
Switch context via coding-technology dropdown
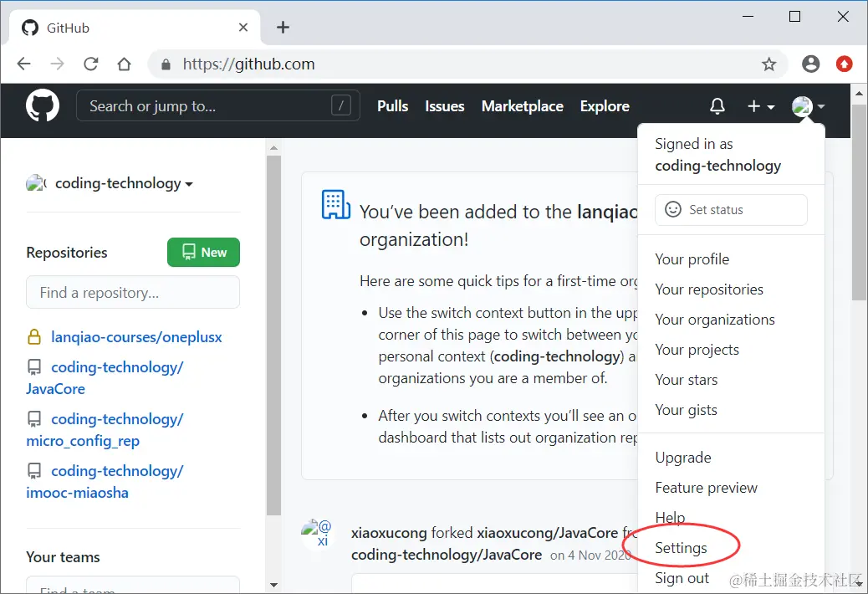point(124,183)
